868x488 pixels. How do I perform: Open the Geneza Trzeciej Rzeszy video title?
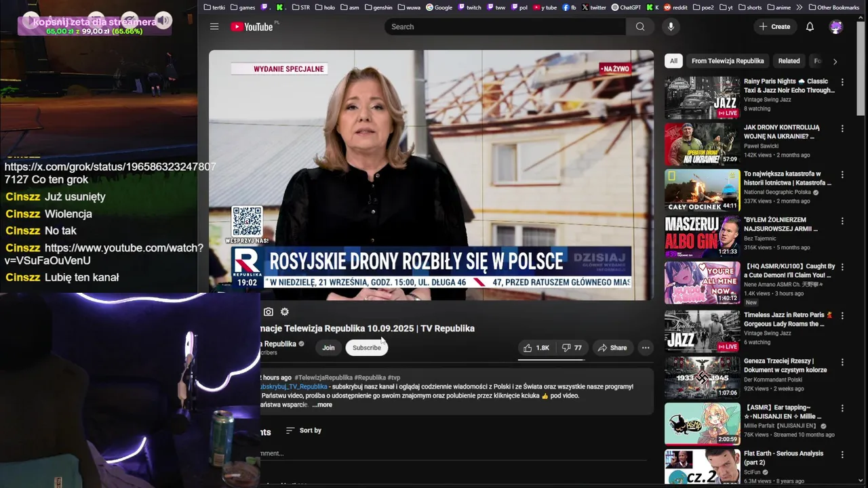(x=785, y=365)
